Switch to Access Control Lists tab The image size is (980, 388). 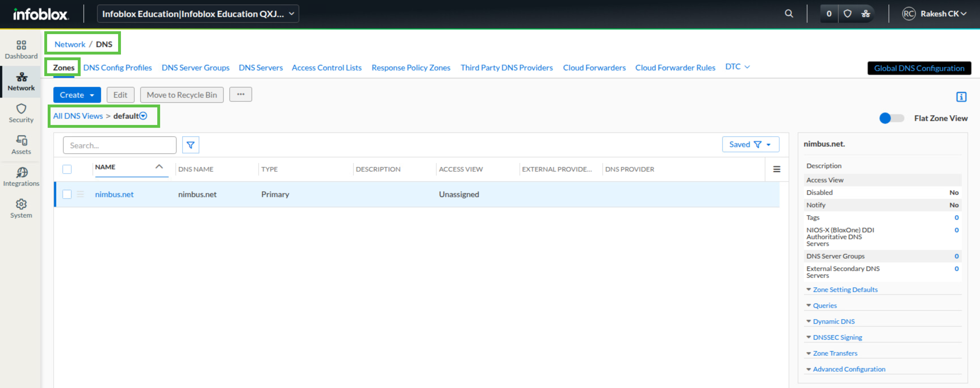point(326,68)
